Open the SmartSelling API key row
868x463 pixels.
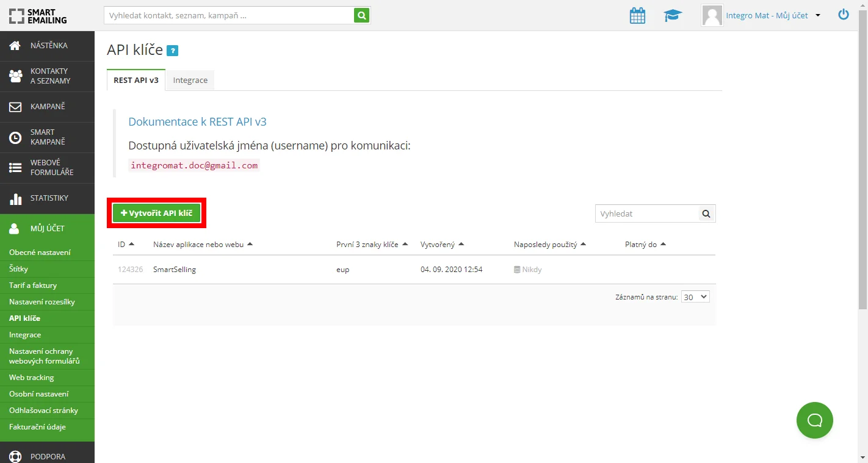coord(414,269)
